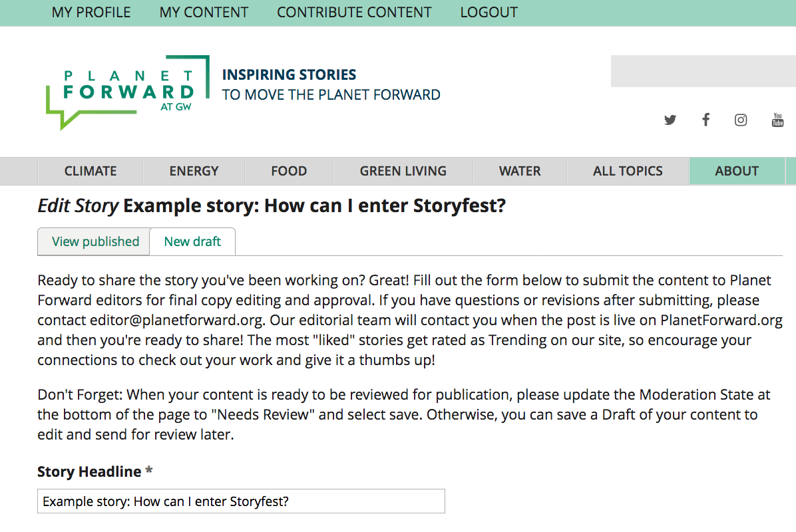
Task: Switch to the View published tab
Action: (x=94, y=241)
